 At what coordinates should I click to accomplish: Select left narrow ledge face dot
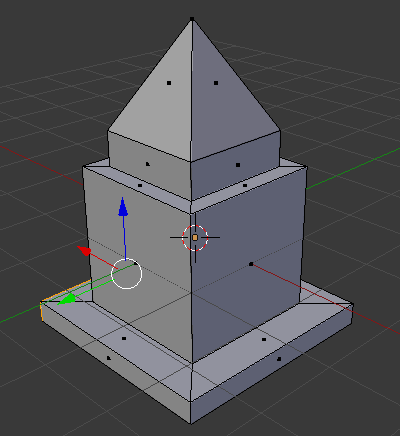pyautogui.click(x=140, y=185)
